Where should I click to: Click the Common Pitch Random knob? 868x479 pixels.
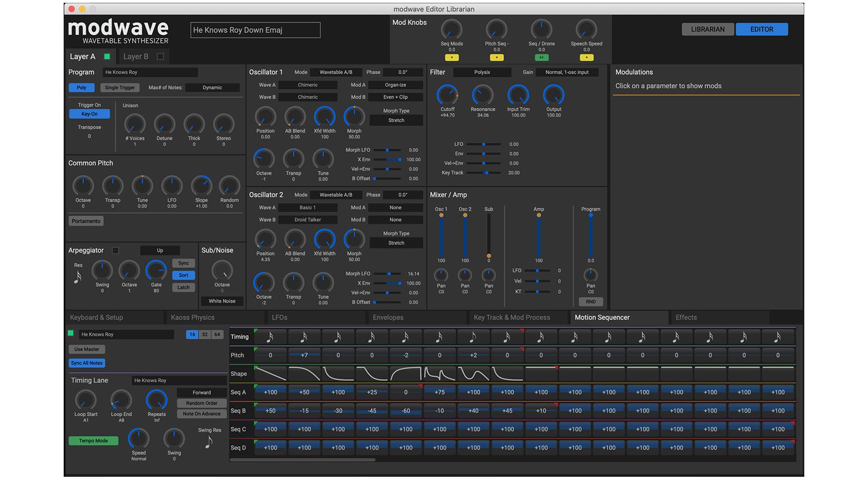click(229, 186)
